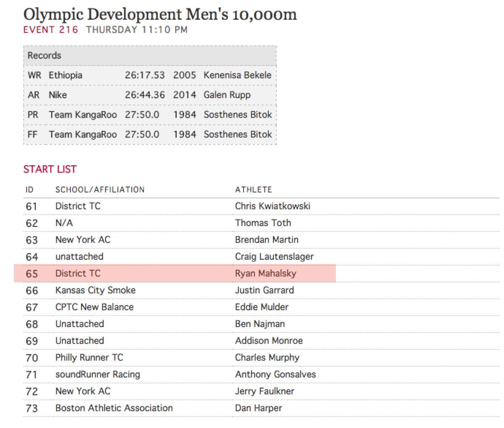The width and height of the screenshot is (504, 428).
Task: Select athlete Charles Murphy
Action: pyautogui.click(x=267, y=357)
